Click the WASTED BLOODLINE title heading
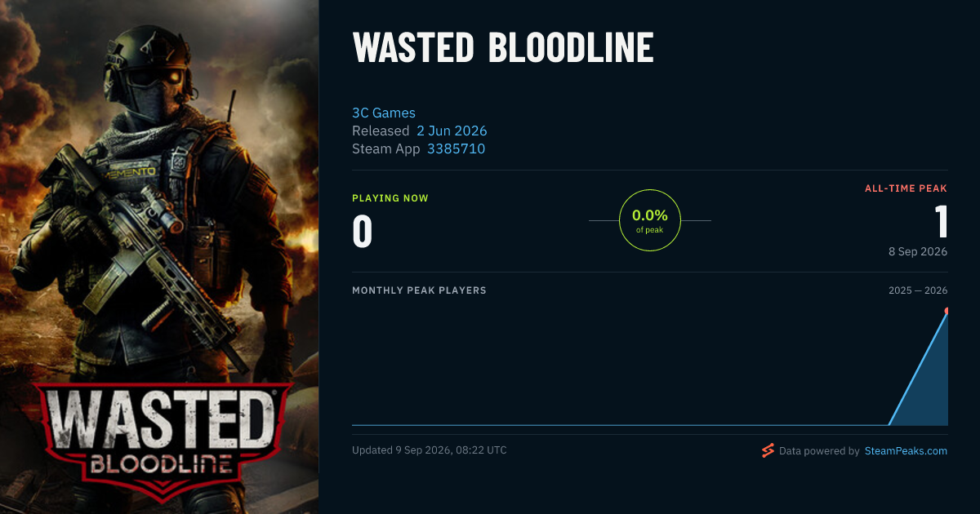 [503, 48]
